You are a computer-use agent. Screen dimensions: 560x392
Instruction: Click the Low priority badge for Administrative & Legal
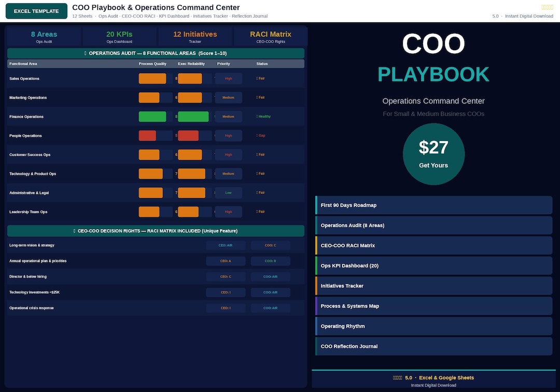229,193
